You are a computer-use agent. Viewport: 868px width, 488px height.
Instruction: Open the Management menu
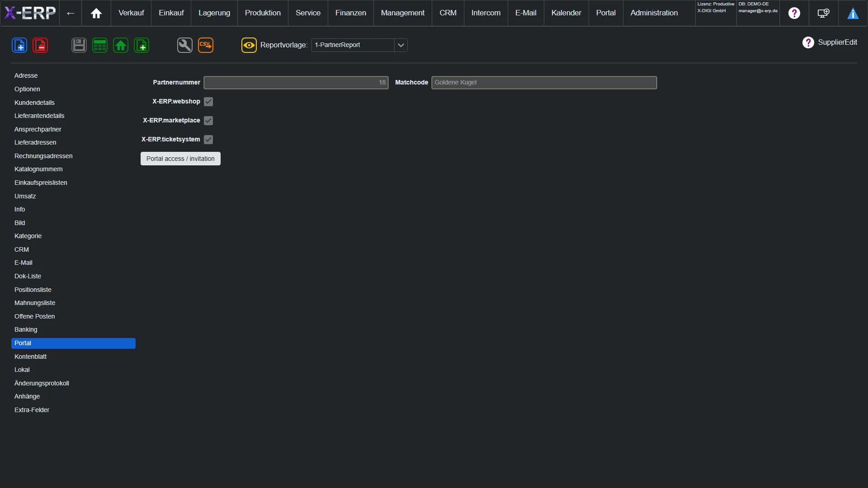[x=403, y=13]
